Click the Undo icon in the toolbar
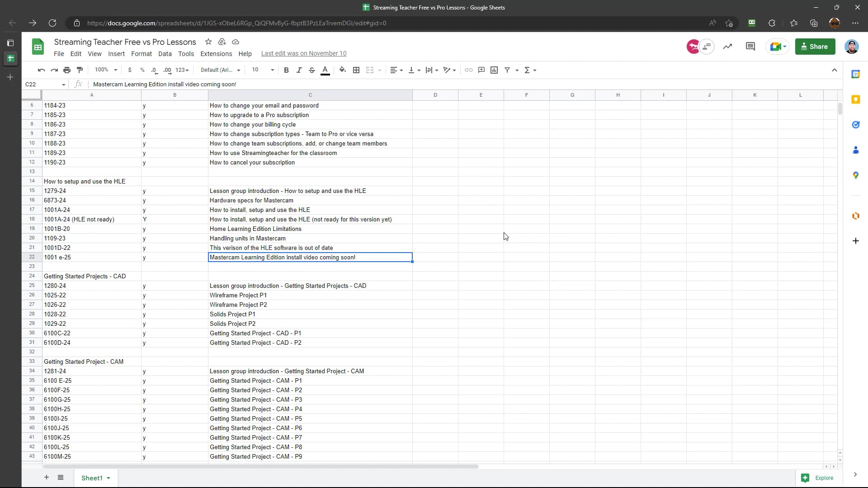 tap(41, 70)
